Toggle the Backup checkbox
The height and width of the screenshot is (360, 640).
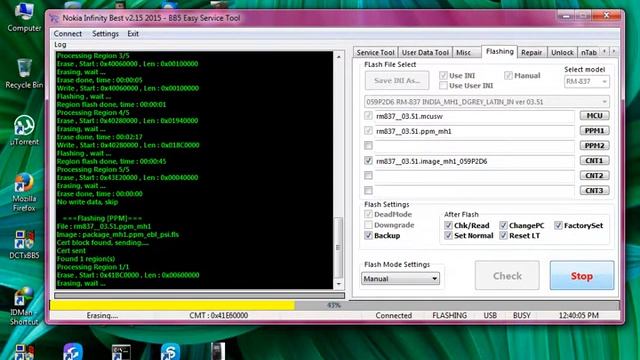click(368, 236)
